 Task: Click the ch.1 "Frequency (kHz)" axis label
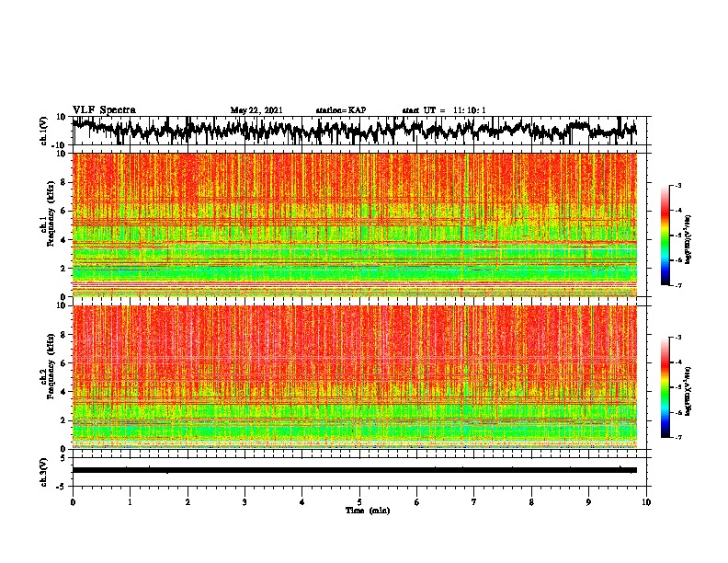coord(51,213)
